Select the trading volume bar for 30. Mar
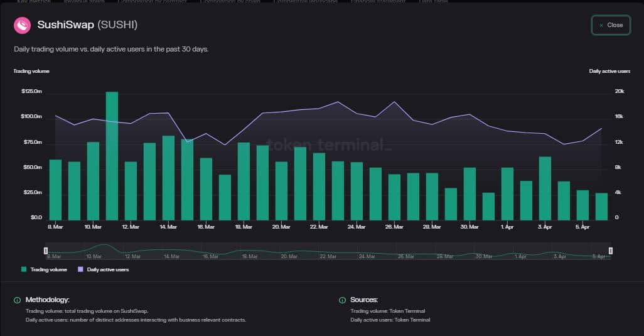 click(470, 194)
